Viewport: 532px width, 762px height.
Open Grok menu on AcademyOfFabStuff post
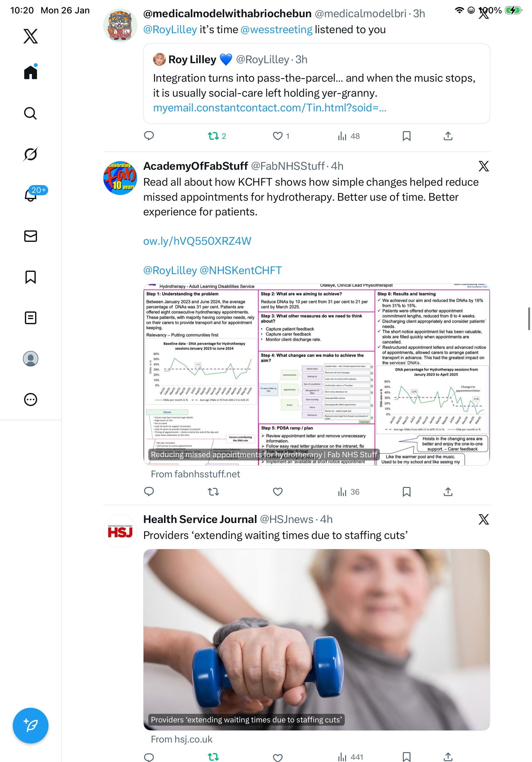pyautogui.click(x=484, y=166)
